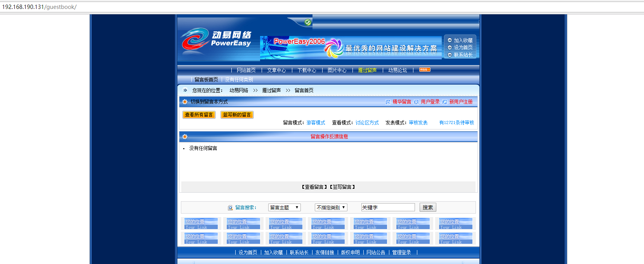Click last 您的位置 banner in bottom row
The height and width of the screenshot is (264, 644).
click(x=456, y=238)
